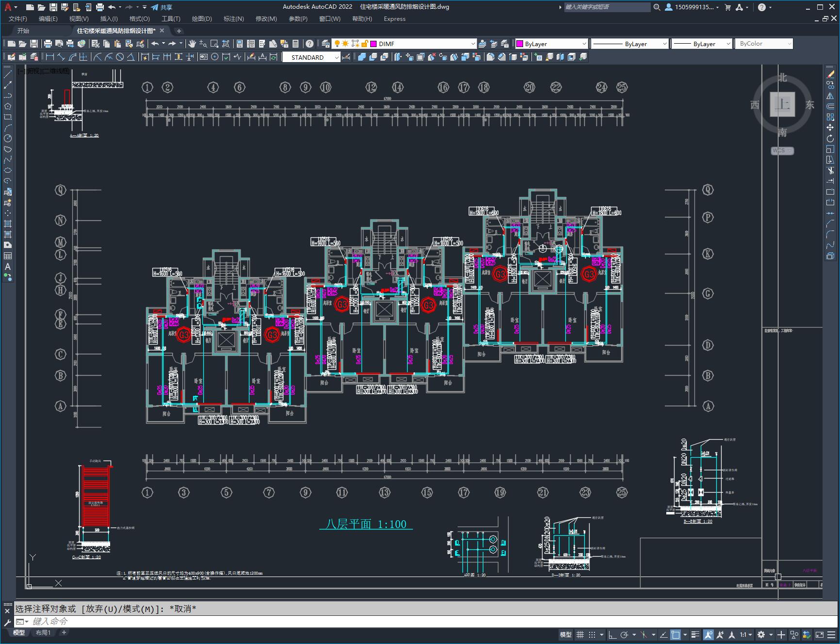The height and width of the screenshot is (644, 840).
Task: Open the 文件(F) menu
Action: click(18, 18)
